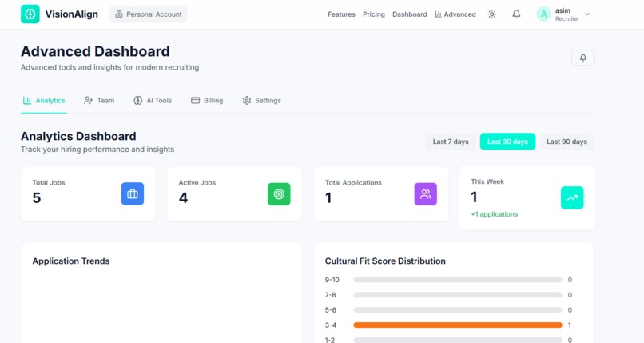
Task: Go to the Pricing page link
Action: pos(374,14)
